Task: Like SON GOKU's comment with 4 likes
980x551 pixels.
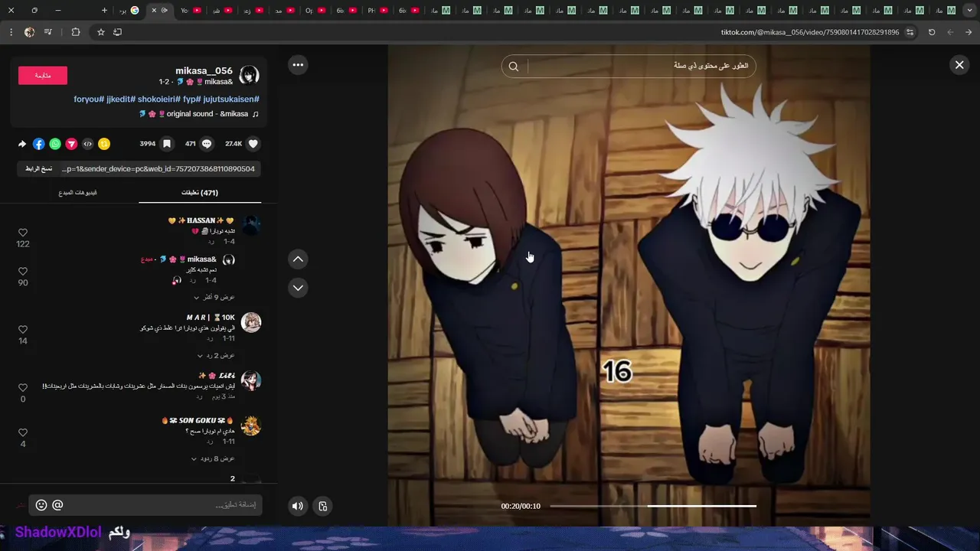Action: [x=23, y=433]
